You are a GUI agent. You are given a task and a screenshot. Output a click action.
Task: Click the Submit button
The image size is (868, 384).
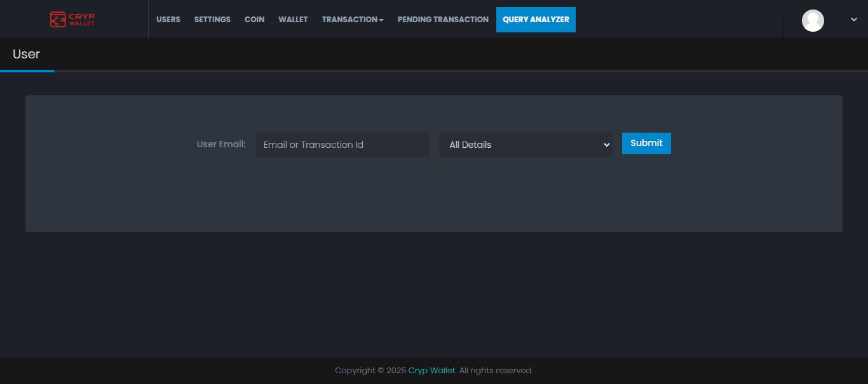(646, 143)
